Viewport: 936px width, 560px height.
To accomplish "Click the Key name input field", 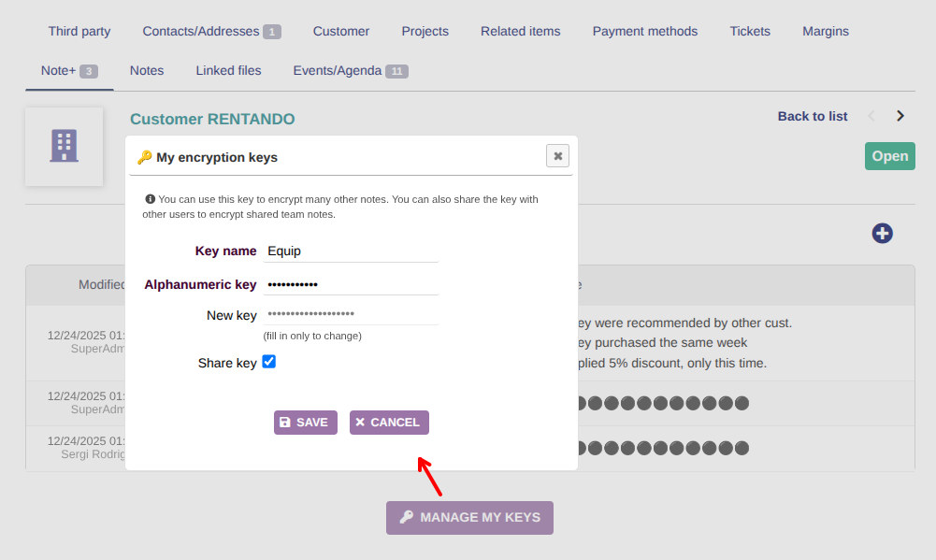I will pyautogui.click(x=351, y=251).
